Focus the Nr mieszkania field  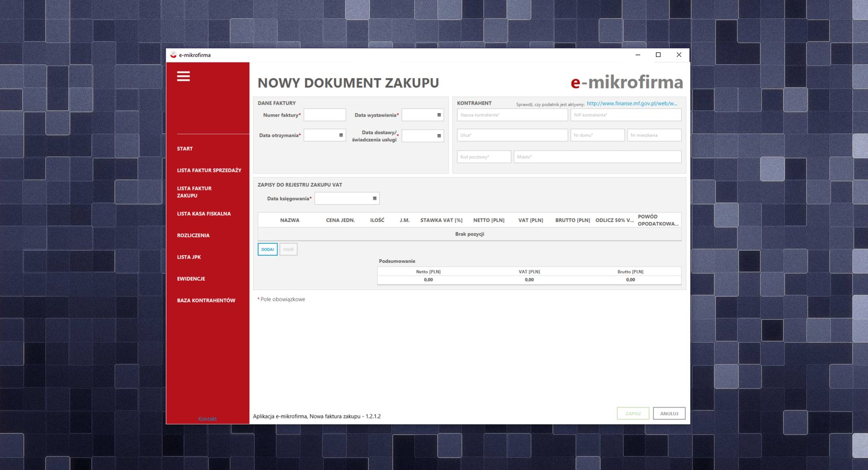[655, 135]
